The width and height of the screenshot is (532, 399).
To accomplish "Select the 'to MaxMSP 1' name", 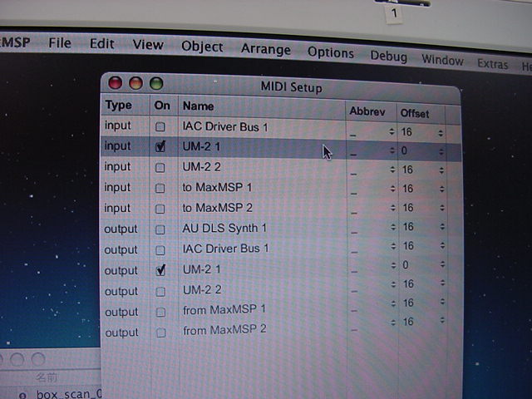I will coord(217,187).
